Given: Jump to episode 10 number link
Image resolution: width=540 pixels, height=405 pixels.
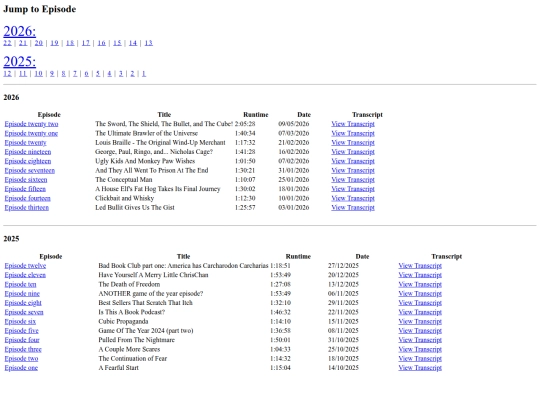Looking at the screenshot, I should (39, 73).
